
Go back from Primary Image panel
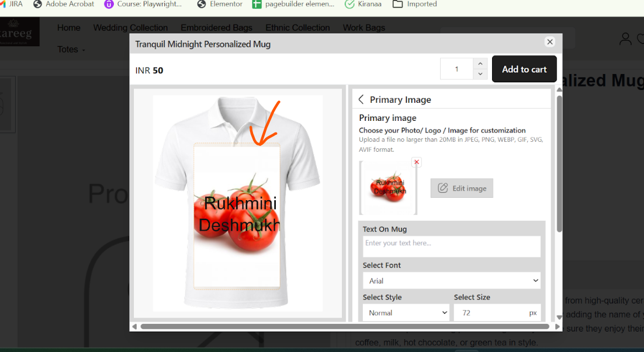point(361,99)
